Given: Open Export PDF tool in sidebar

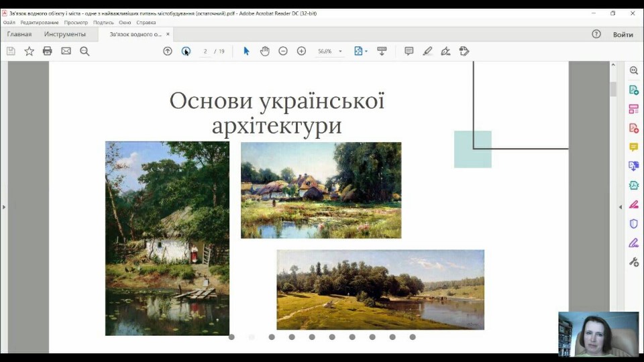Looking at the screenshot, I should pyautogui.click(x=634, y=90).
